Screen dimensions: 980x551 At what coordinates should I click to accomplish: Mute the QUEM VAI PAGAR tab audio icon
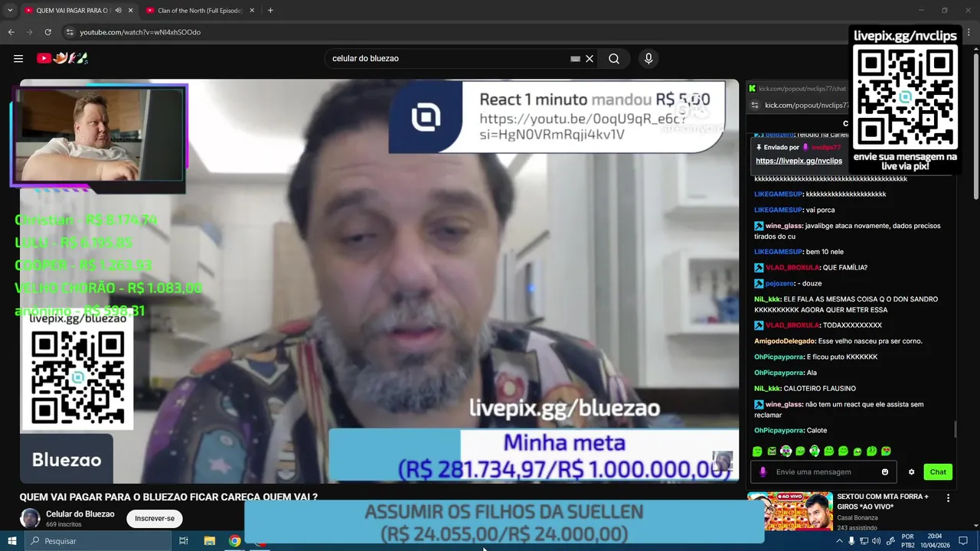118,11
